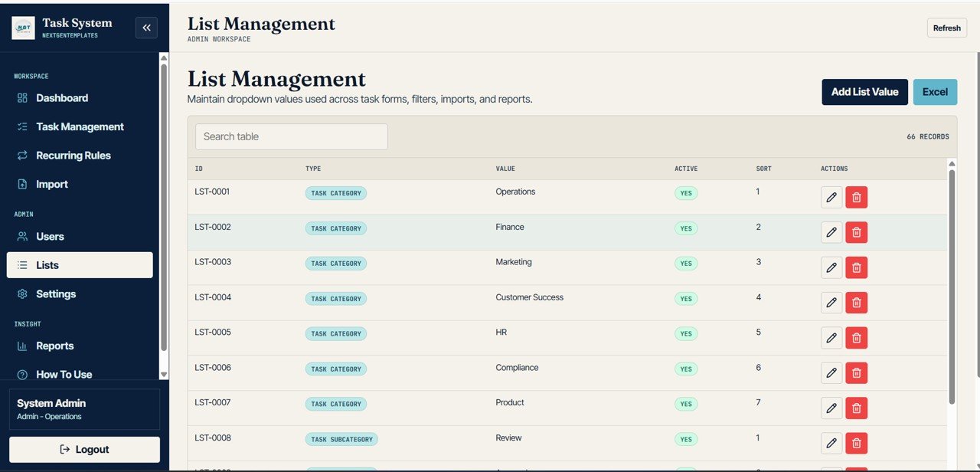Export the list via Excel button

coord(935,92)
